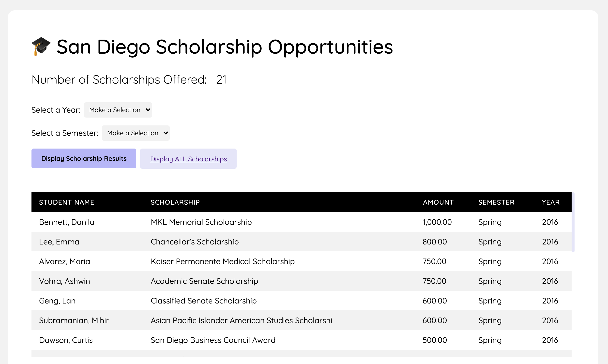Open the 'Select a Semester' dropdown
Image resolution: width=608 pixels, height=364 pixels.
(136, 133)
